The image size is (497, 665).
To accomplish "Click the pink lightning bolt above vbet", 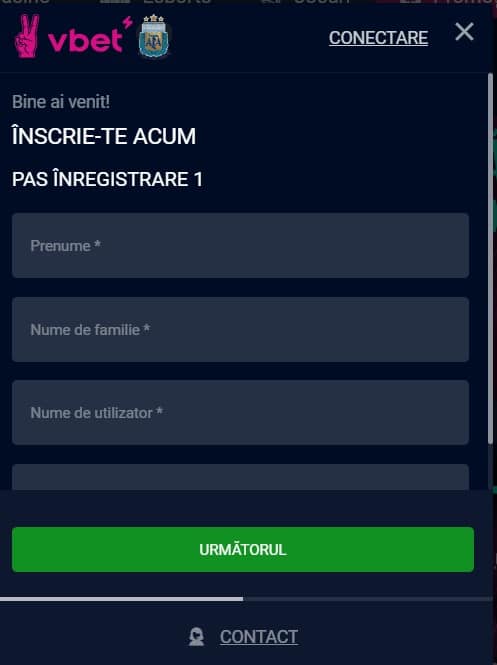I will [128, 22].
